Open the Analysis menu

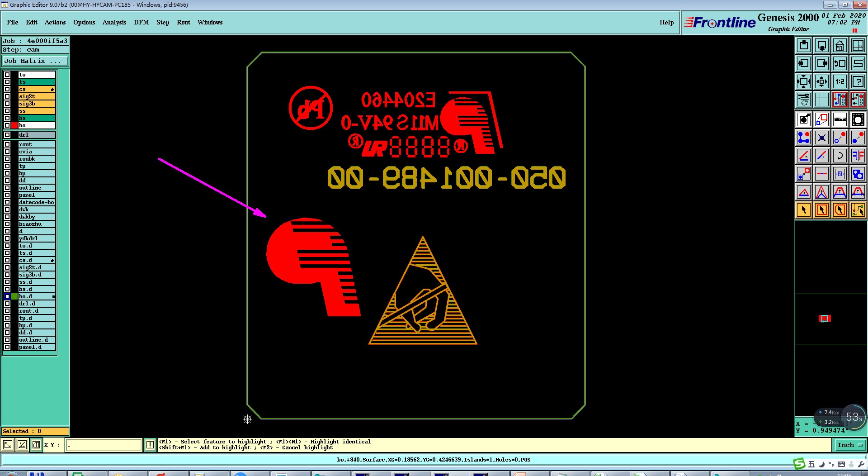114,22
